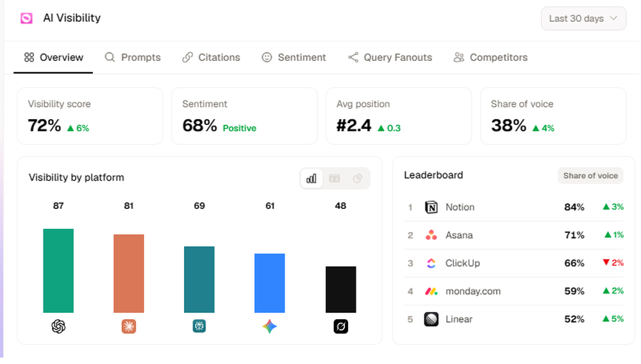Click the Notion name in leaderboard
This screenshot has height=364, width=641.
tap(460, 207)
